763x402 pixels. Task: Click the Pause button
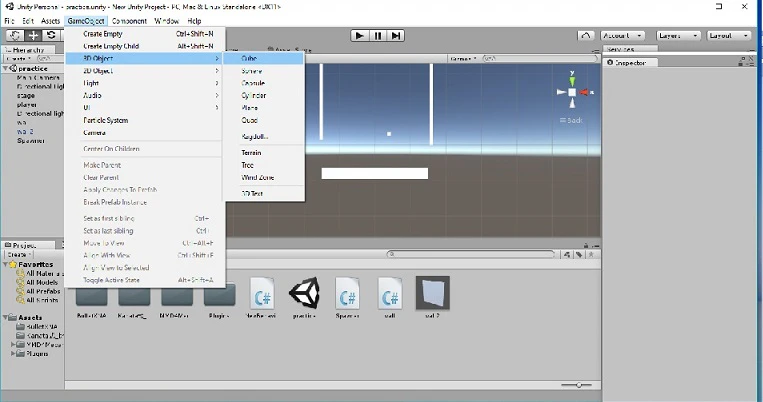click(378, 36)
